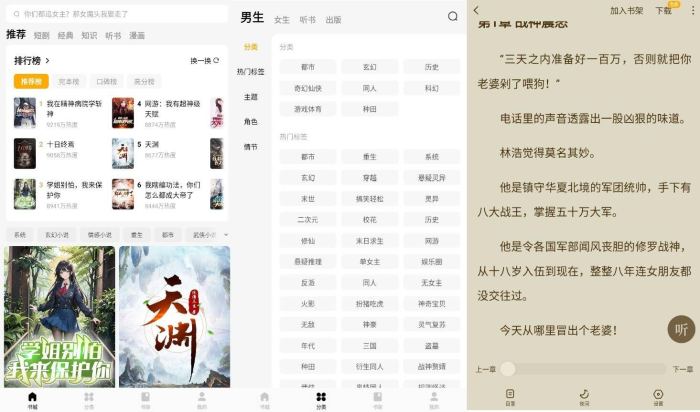Switch to the 推荐 top tab
700x412 pixels.
point(16,34)
